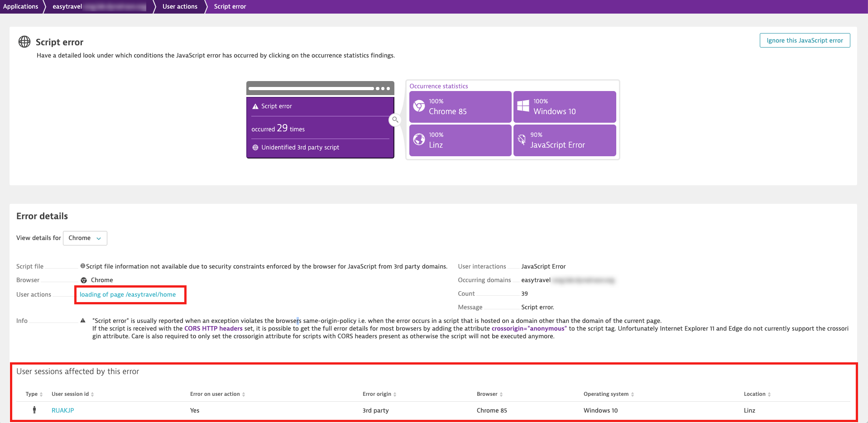The image size is (868, 423).
Task: Click the Error details heading
Action: tap(42, 216)
